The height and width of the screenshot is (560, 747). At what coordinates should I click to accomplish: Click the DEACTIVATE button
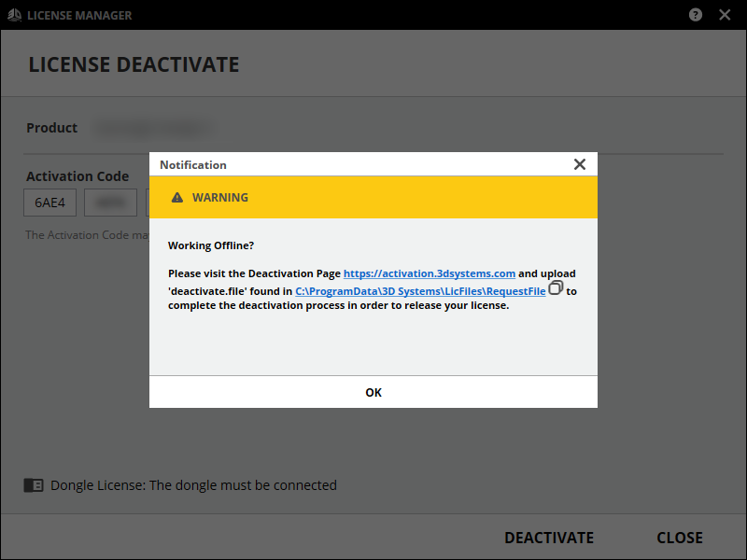tap(549, 538)
